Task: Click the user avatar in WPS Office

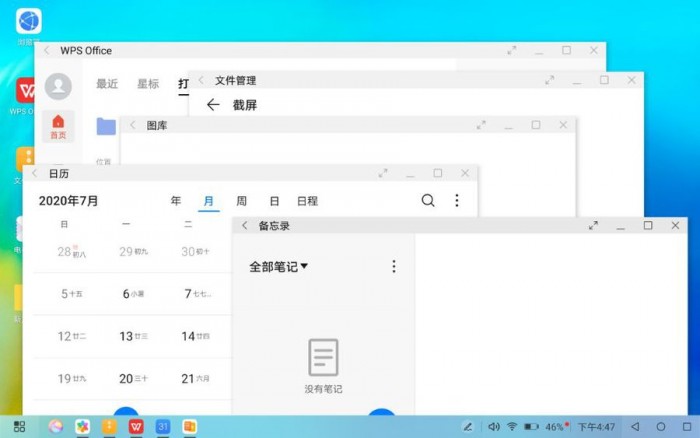Action: (58, 86)
